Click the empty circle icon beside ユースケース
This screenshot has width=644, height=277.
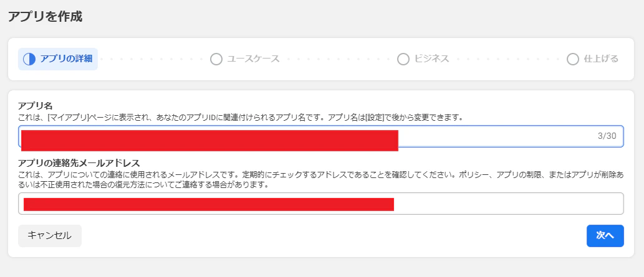(216, 59)
